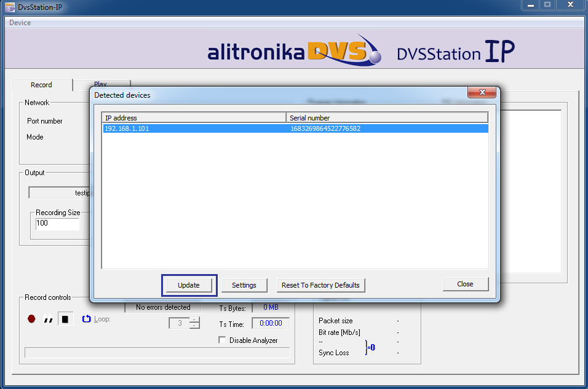Switch to the Record tab
Screen dimensions: 588x389
[x=41, y=85]
